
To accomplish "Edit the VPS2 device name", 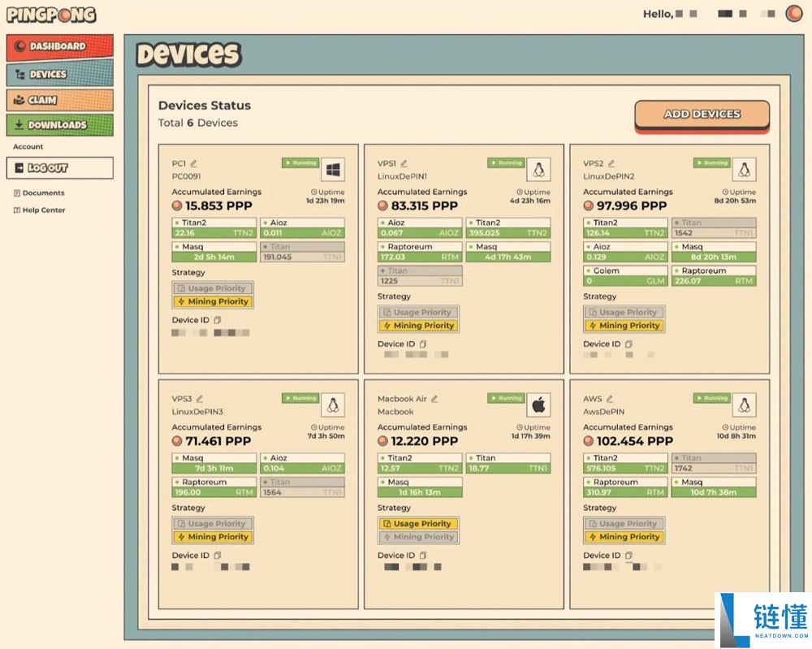I will 611,163.
